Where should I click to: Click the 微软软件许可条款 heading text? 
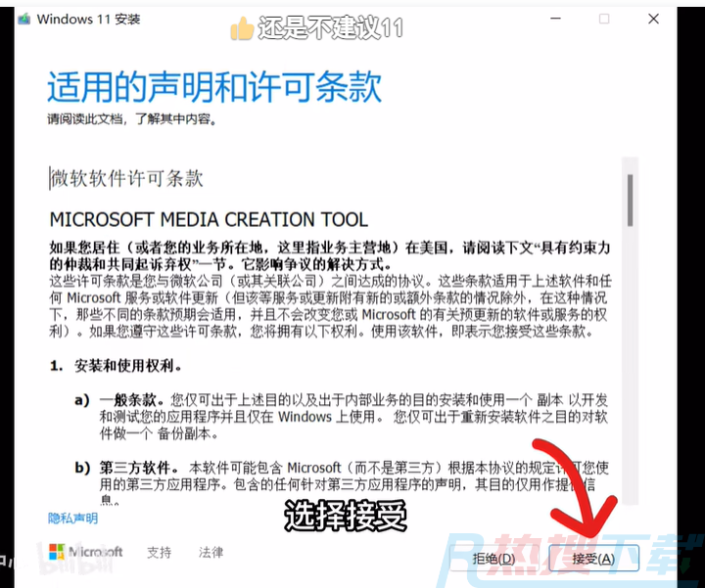126,178
